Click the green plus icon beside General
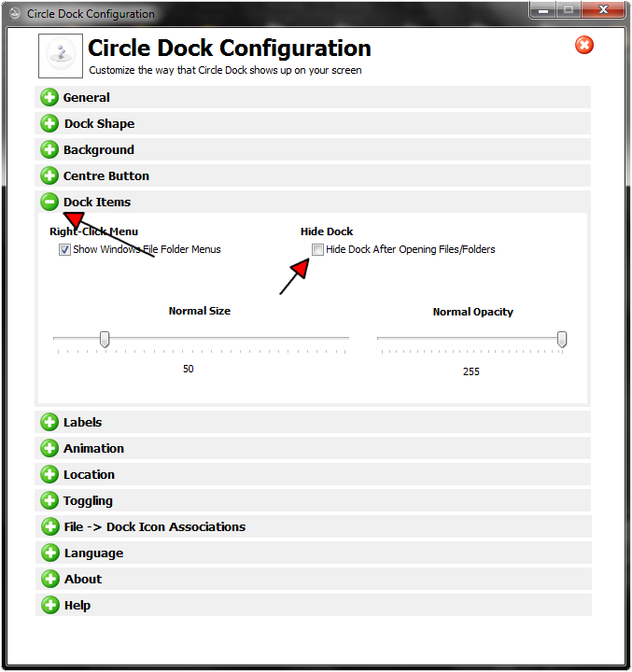The image size is (632, 672). 49,98
